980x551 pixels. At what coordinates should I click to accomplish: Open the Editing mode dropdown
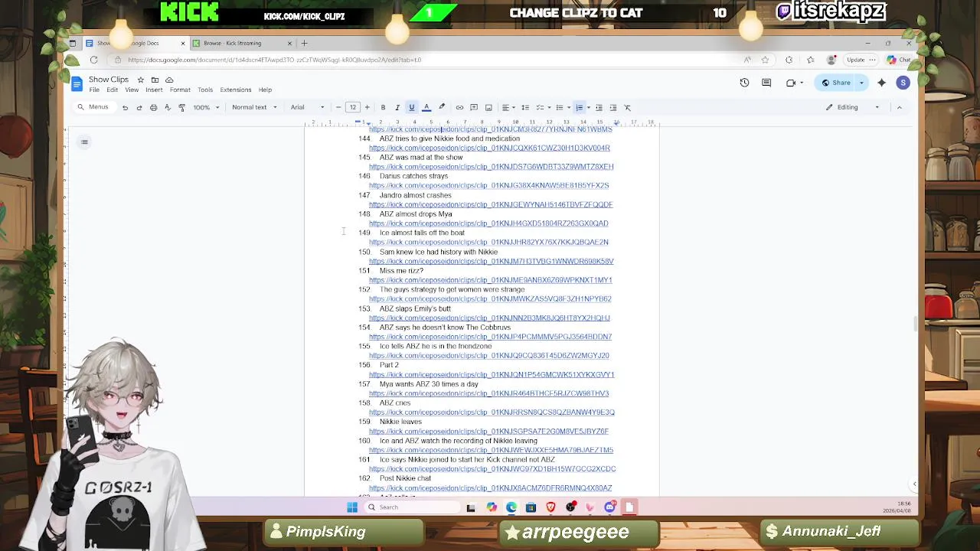click(852, 107)
